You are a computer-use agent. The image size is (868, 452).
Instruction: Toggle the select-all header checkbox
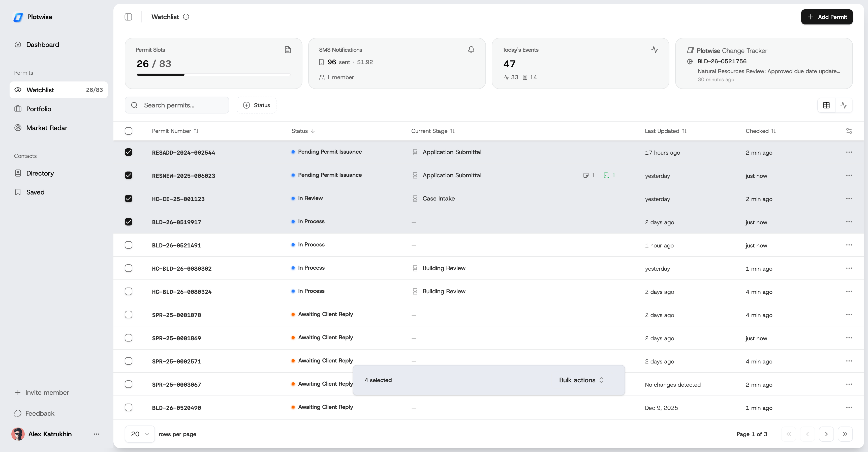[x=128, y=131]
